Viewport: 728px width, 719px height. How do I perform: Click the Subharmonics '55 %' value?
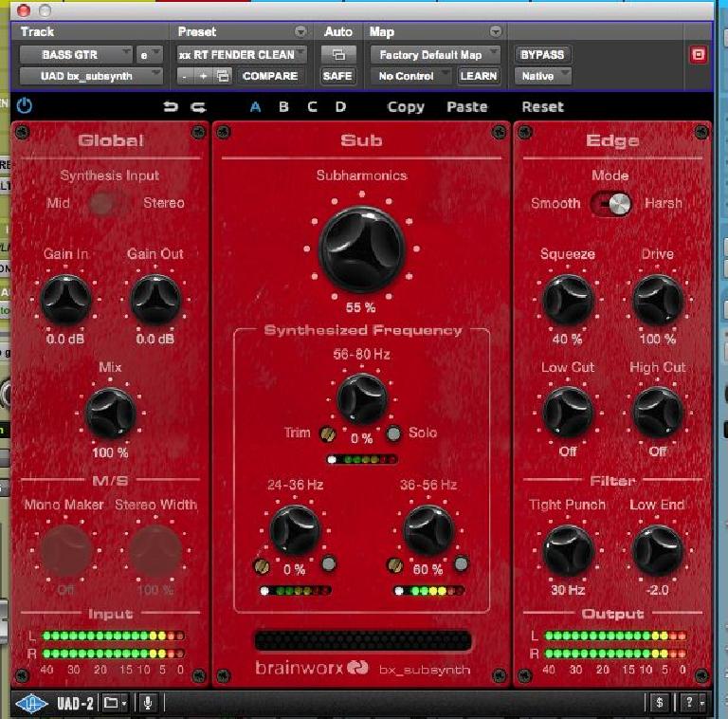pyautogui.click(x=361, y=307)
